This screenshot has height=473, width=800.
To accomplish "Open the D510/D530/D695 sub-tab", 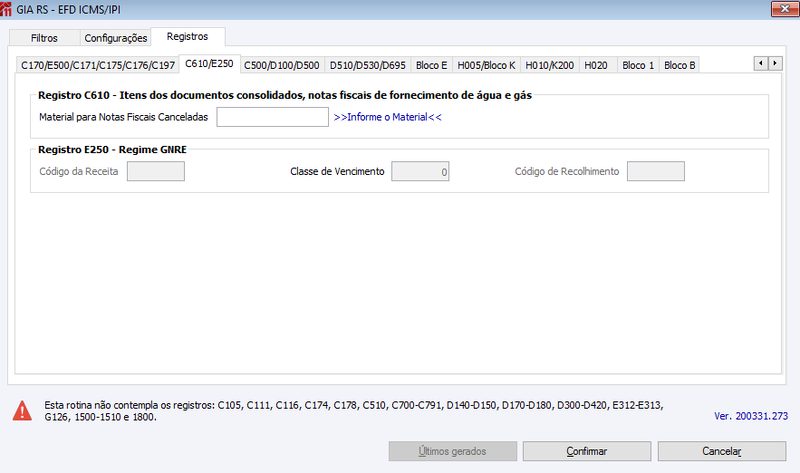I will (x=367, y=65).
